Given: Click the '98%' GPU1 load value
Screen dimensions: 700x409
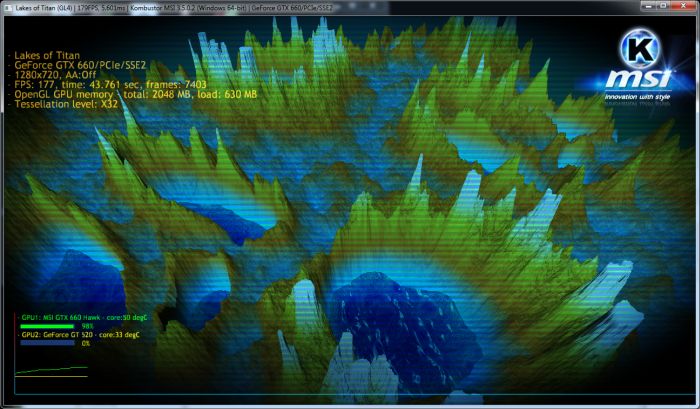Looking at the screenshot, I should click(88, 326).
